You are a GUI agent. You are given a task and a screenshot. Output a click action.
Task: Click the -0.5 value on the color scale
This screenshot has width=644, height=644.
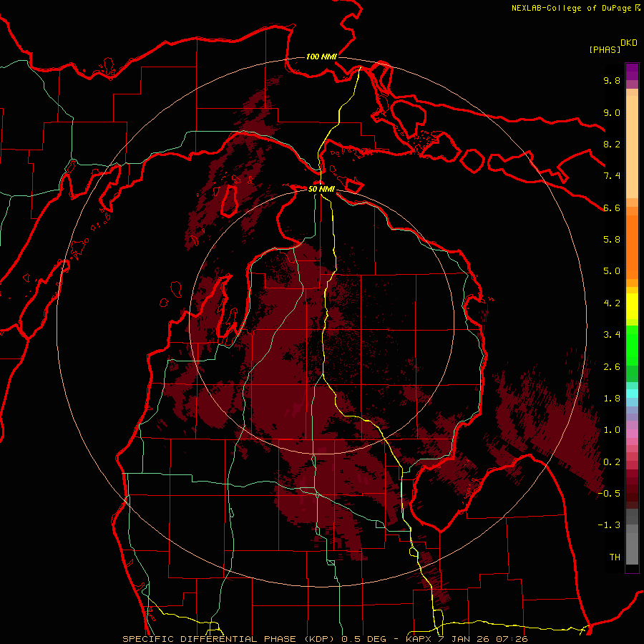[x=609, y=494]
